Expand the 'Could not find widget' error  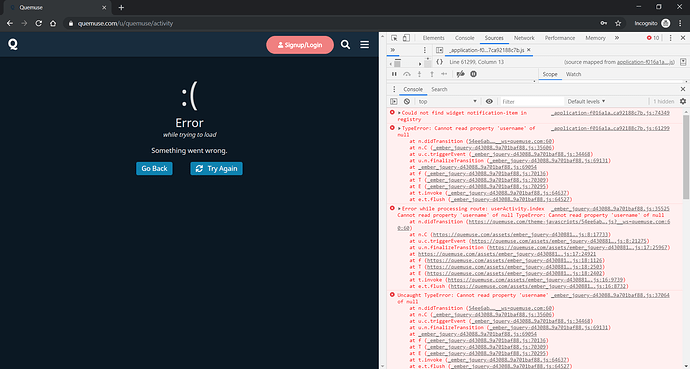coord(399,113)
